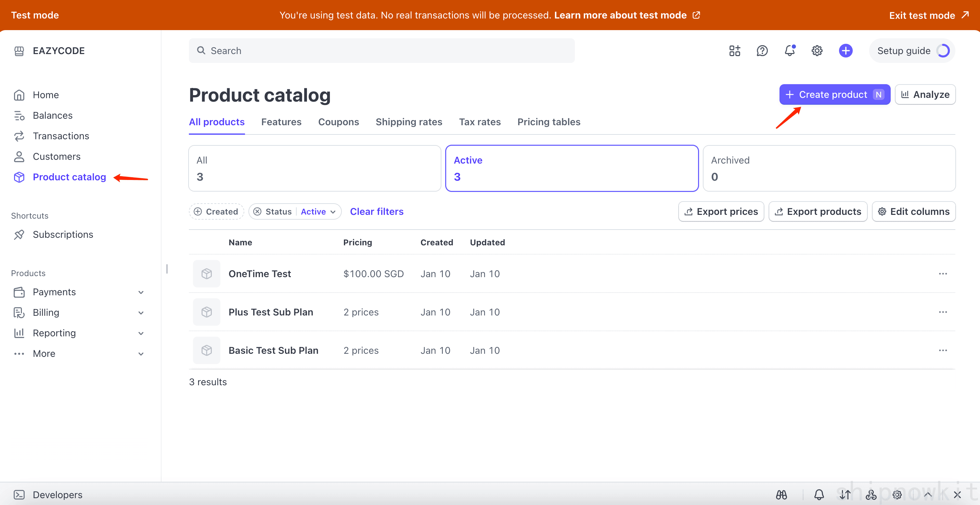Open the webhooks icon in the Developers bar
This screenshot has width=980, height=505.
[871, 495]
